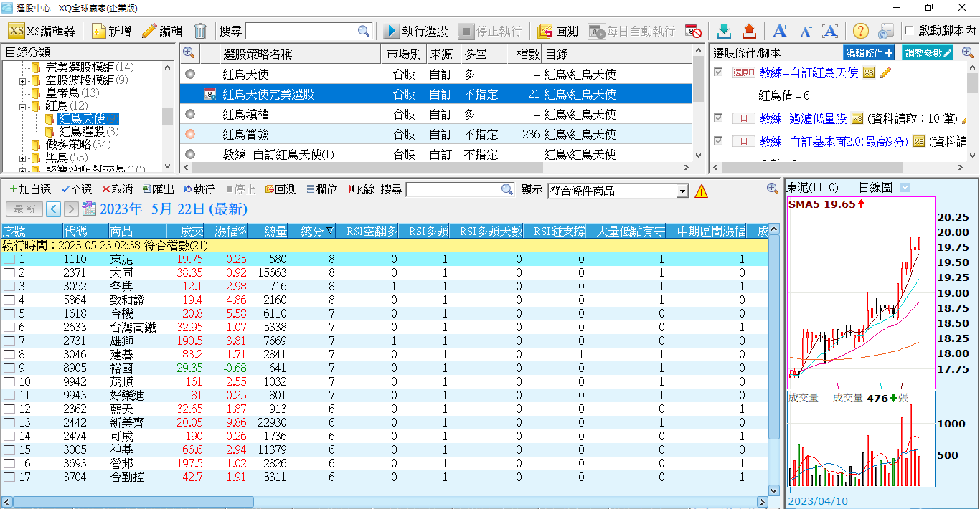Expand the 黑鳥 tree node
Image resolution: width=980 pixels, height=509 pixels.
[23, 158]
